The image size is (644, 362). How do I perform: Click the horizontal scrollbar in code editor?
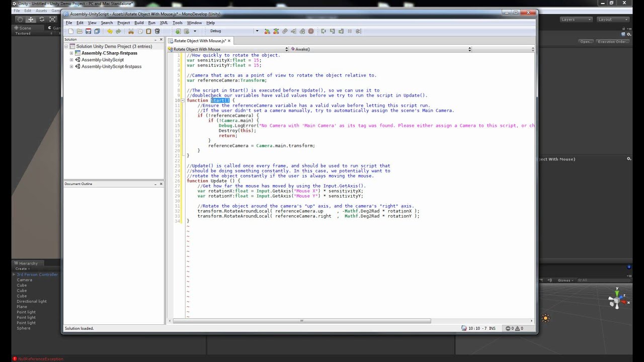tap(302, 321)
